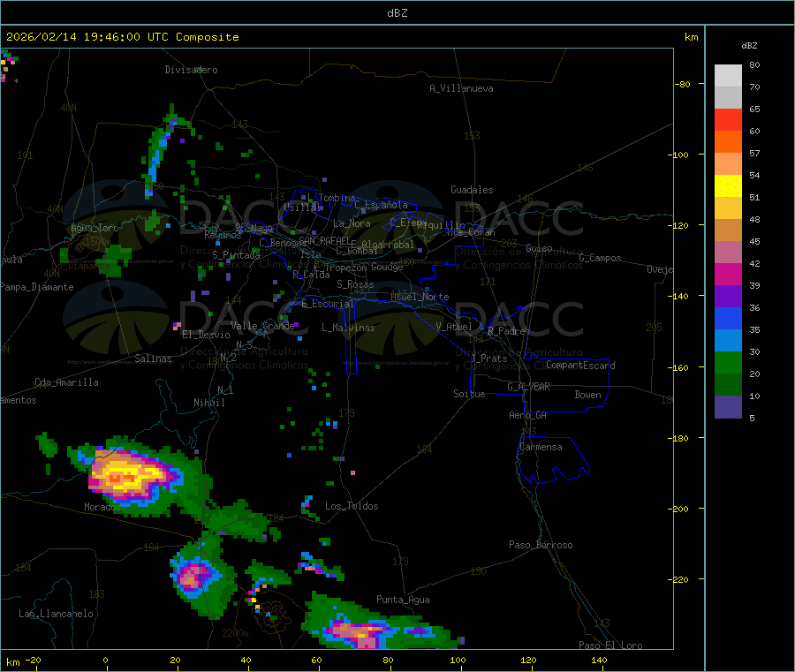Select the white 80 dBZ legend swatch

[x=728, y=76]
